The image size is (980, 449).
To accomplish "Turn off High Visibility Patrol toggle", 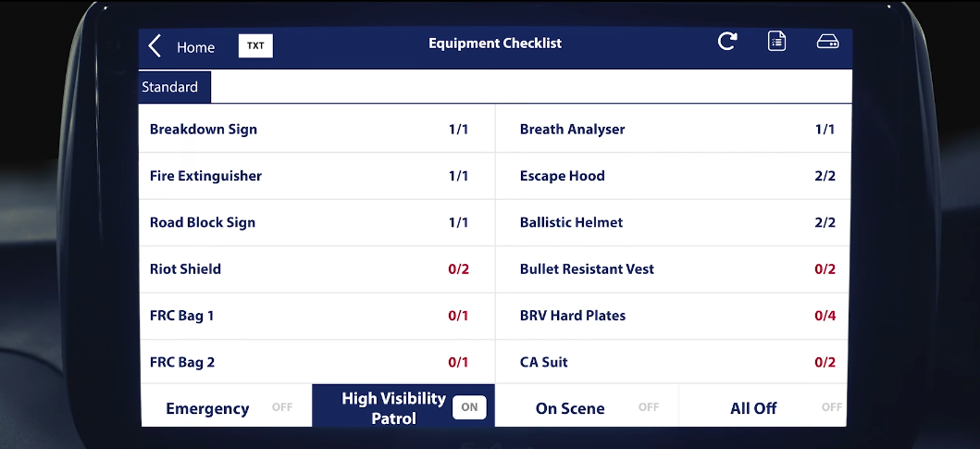I will click(x=469, y=407).
